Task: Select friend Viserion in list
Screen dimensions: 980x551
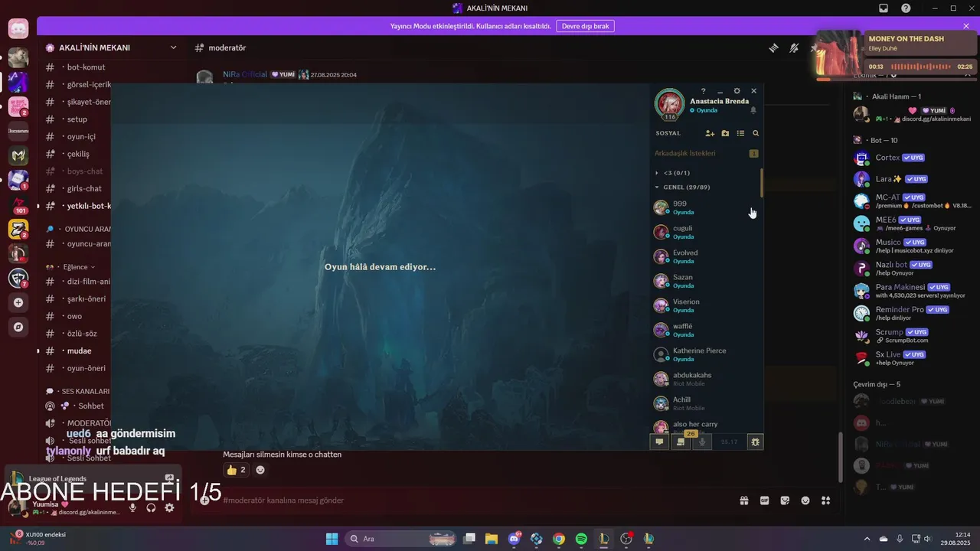Action: [706, 305]
